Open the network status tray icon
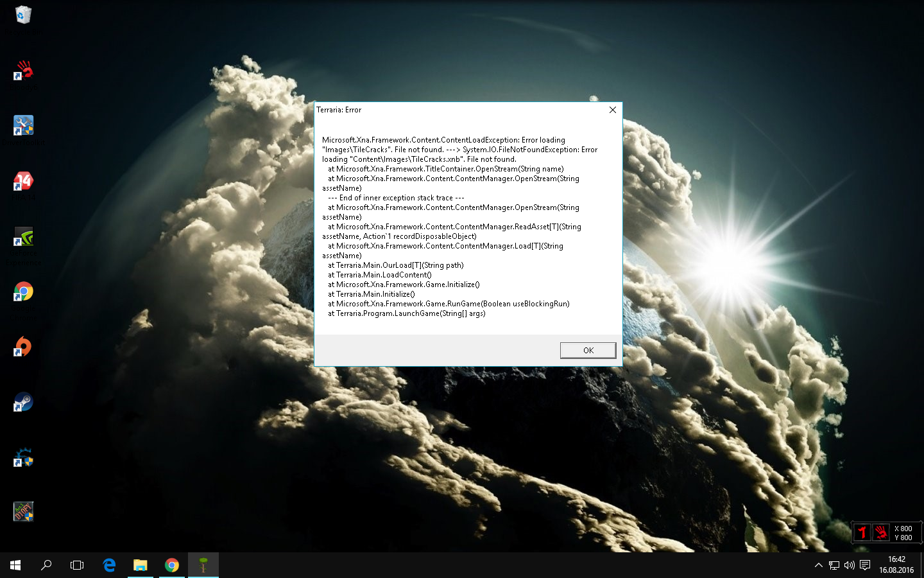Viewport: 924px width, 578px height. 834,565
